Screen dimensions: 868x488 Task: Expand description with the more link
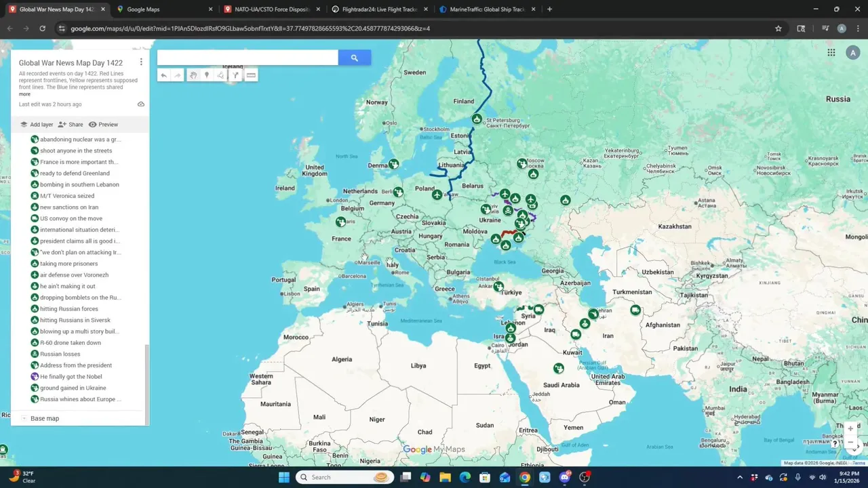point(24,94)
